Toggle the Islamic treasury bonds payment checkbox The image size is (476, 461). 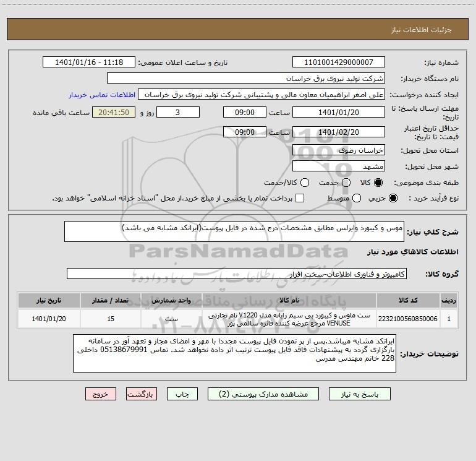pos(300,198)
